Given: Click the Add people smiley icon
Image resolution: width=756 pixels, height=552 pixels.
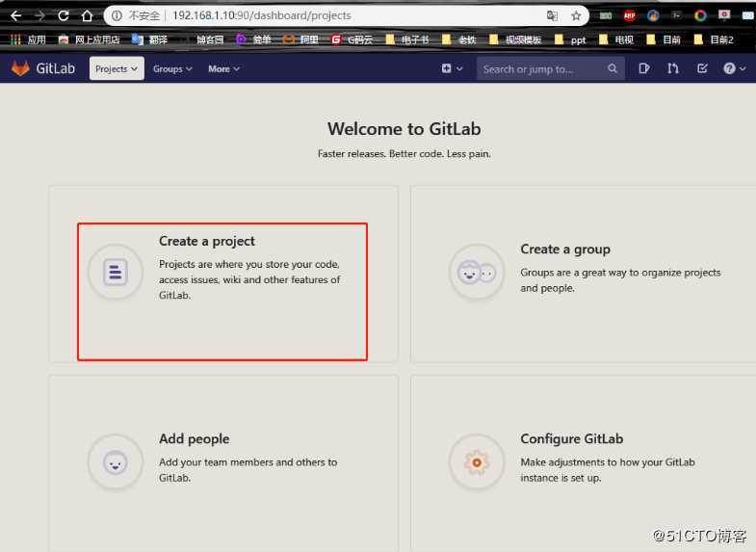Looking at the screenshot, I should (x=116, y=462).
